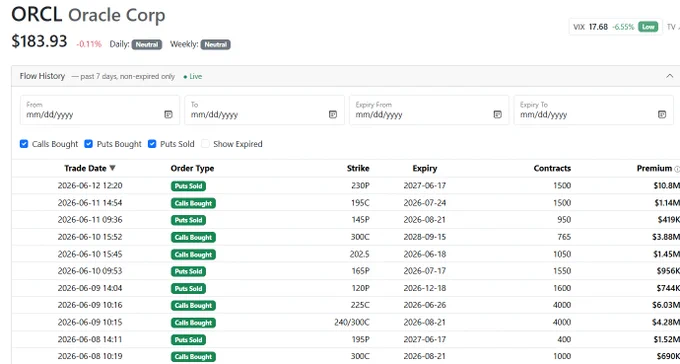Click the Weekly Neutral badge
680x364 pixels.
point(216,44)
